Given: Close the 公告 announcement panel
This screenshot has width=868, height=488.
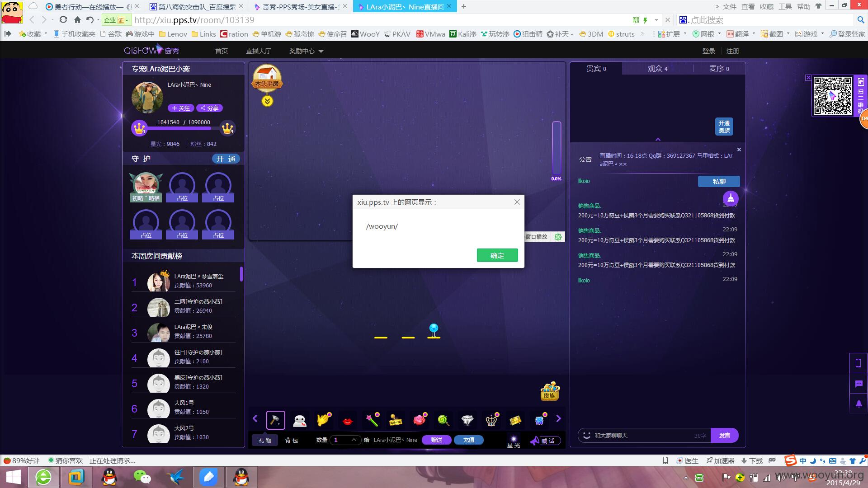Looking at the screenshot, I should pyautogui.click(x=739, y=150).
